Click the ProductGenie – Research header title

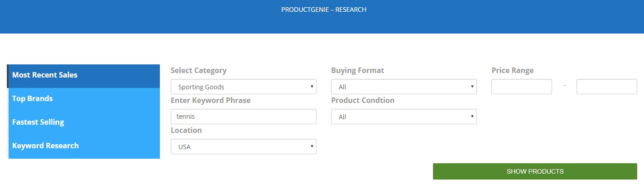pos(323,10)
